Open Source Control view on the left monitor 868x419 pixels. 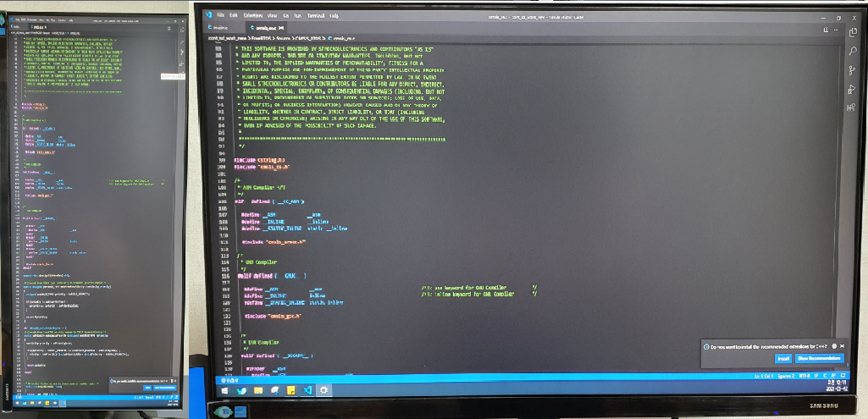pyautogui.click(x=182, y=52)
